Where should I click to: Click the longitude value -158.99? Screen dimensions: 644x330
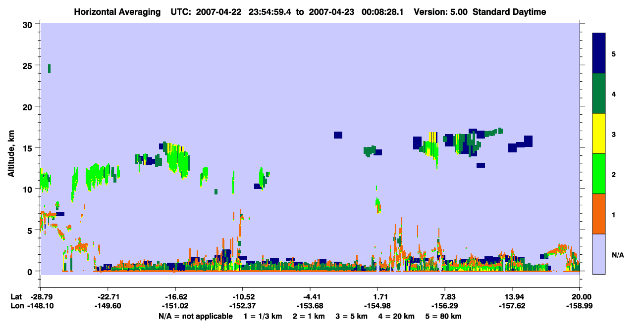click(579, 306)
